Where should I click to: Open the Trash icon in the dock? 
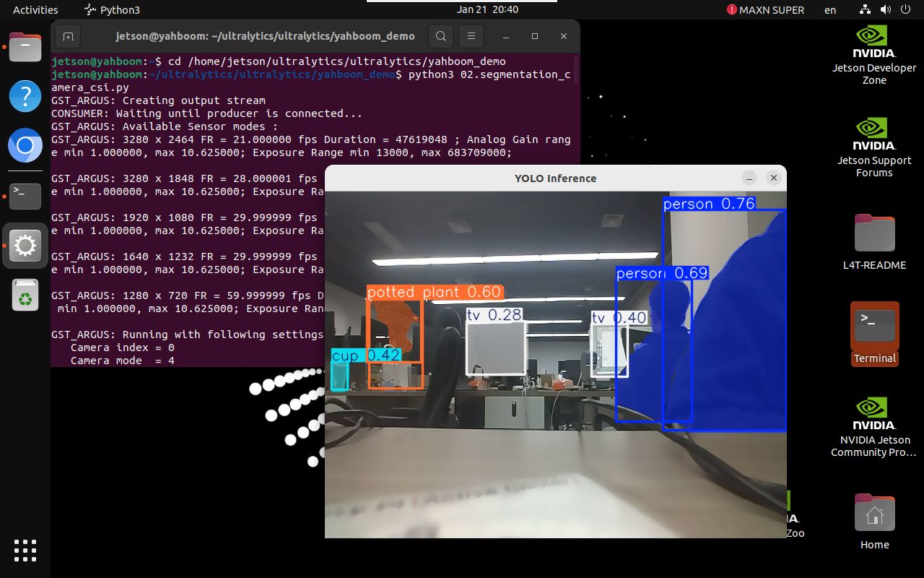25,295
